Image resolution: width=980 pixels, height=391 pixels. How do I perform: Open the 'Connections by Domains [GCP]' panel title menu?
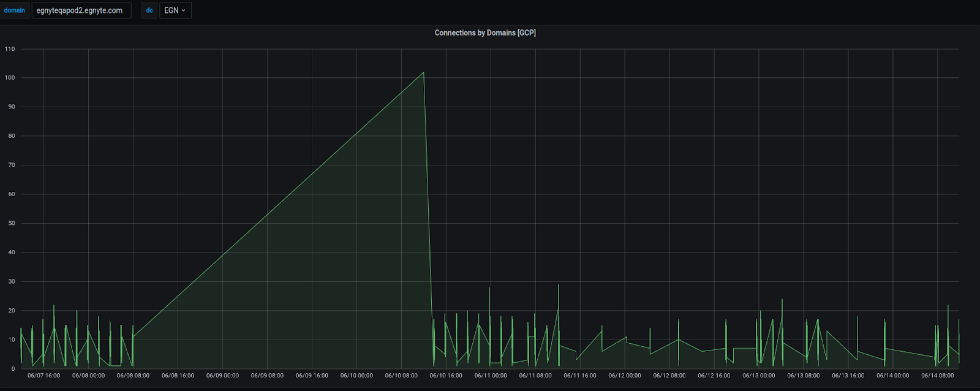[x=484, y=33]
